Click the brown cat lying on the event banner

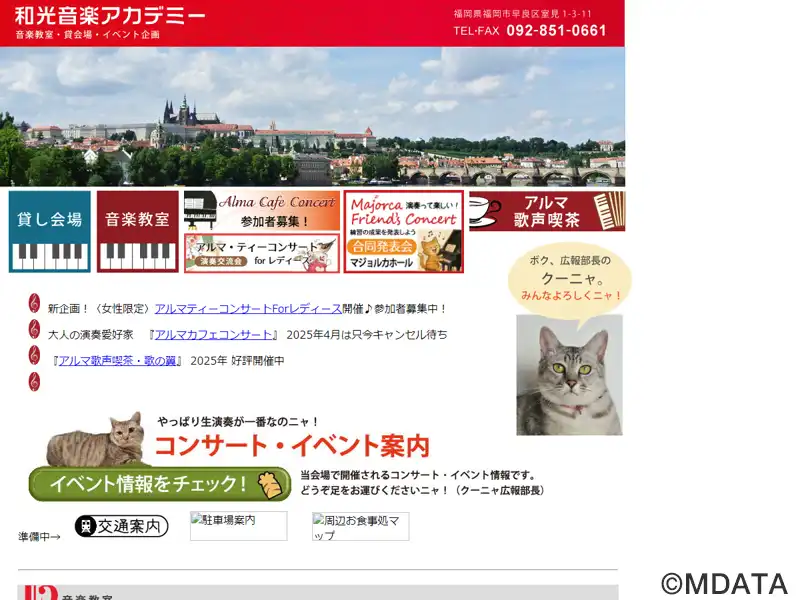[97, 440]
